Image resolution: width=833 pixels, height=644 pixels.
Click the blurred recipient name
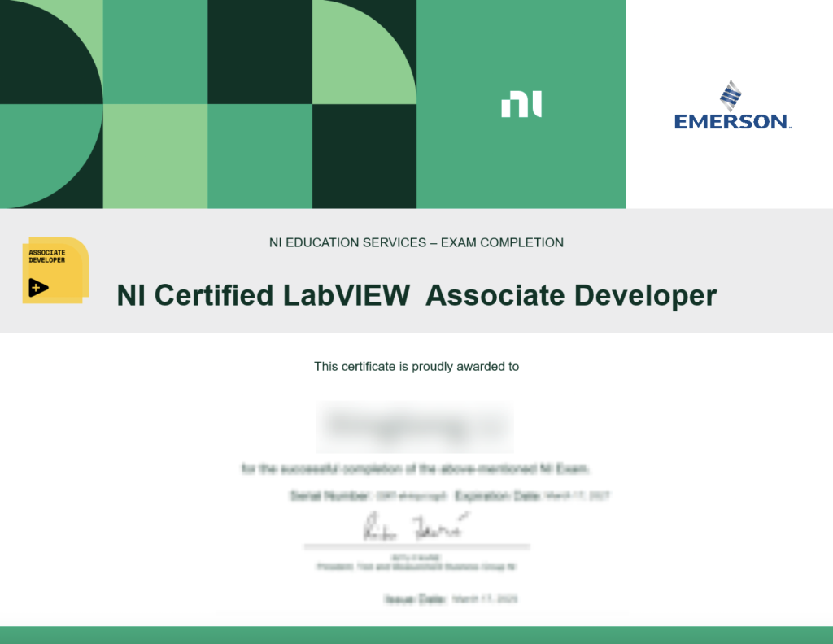tap(415, 426)
